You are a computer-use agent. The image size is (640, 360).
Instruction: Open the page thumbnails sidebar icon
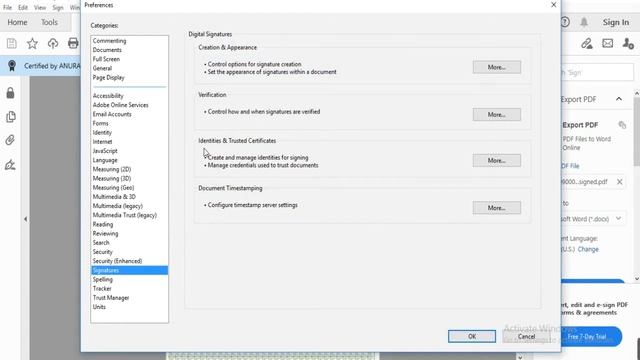pos(11,117)
